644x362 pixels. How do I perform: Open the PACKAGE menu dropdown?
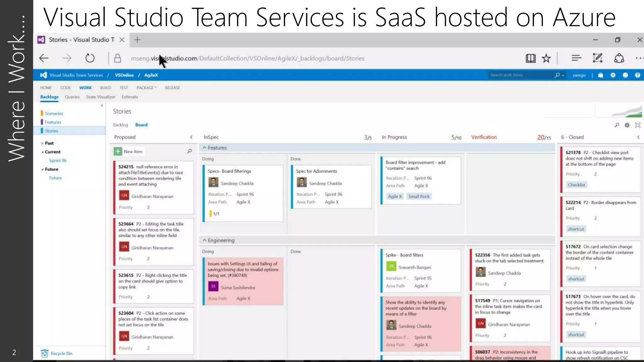point(146,88)
